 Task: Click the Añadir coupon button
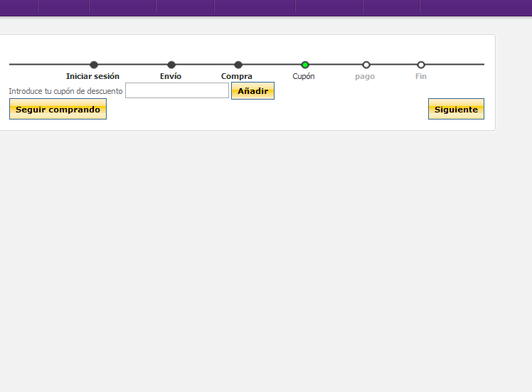click(x=252, y=91)
